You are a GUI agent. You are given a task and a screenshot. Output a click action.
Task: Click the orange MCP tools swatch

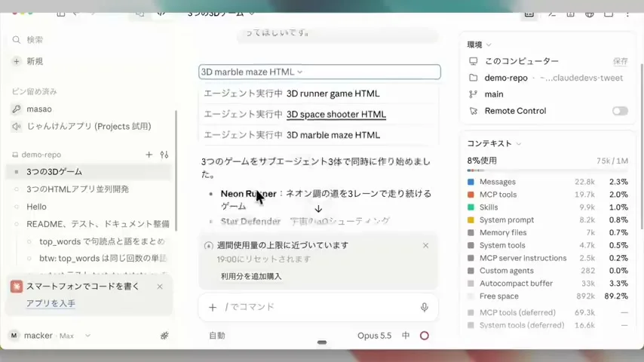(471, 195)
